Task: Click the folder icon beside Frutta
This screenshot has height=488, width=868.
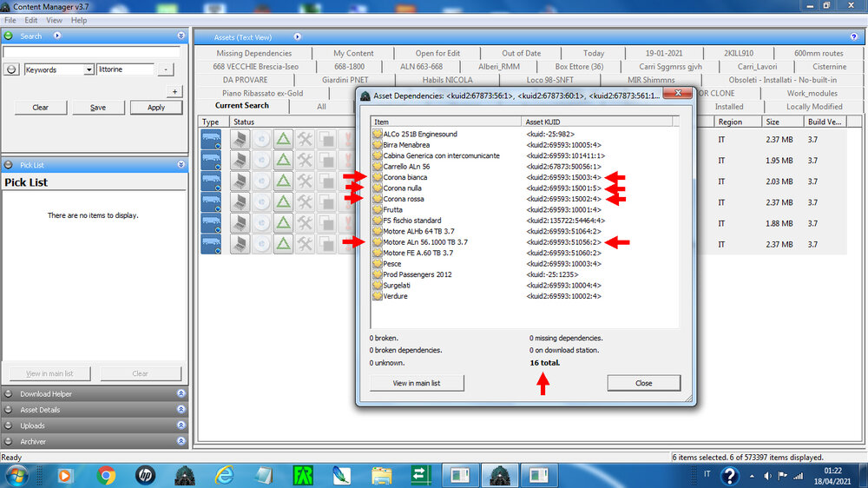Action: coord(377,210)
